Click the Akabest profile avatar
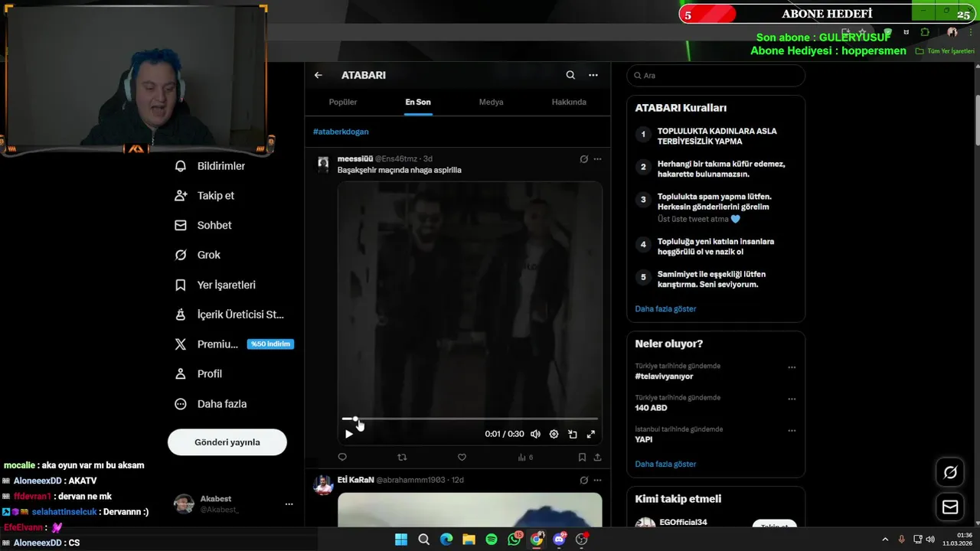 click(184, 504)
